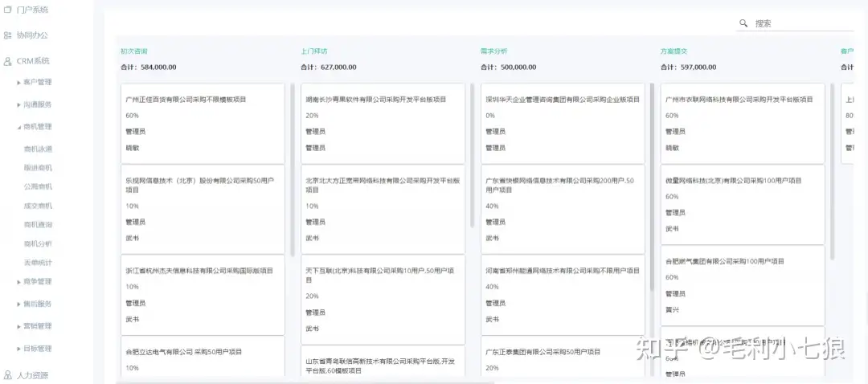This screenshot has width=868, height=384.
Task: Open the 合肥立达电气有限公司 card title
Action: pyautogui.click(x=184, y=352)
